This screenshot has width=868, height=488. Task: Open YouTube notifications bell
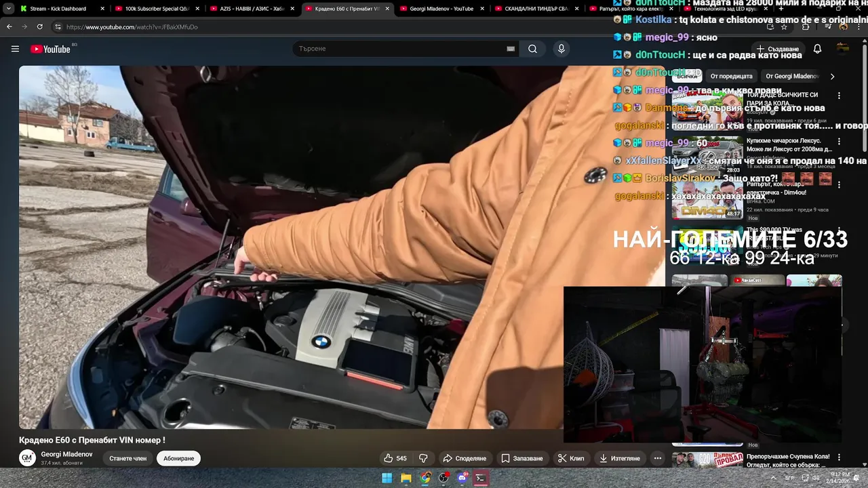coord(817,49)
